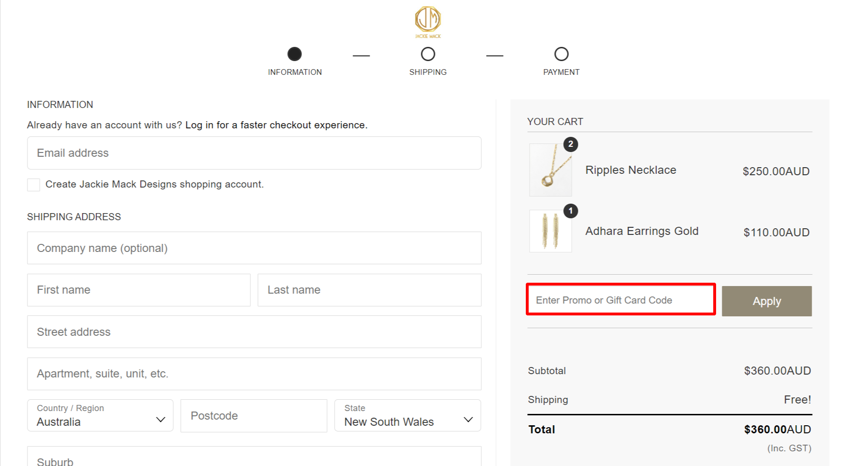This screenshot has width=868, height=466.
Task: Click the promo or gift card code field
Action: point(620,300)
